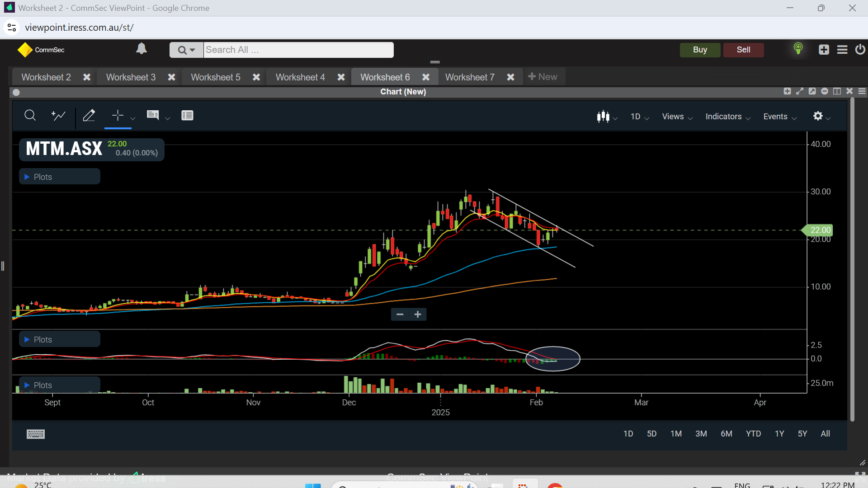The width and height of the screenshot is (868, 488).
Task: Open the Events dropdown
Action: click(780, 117)
